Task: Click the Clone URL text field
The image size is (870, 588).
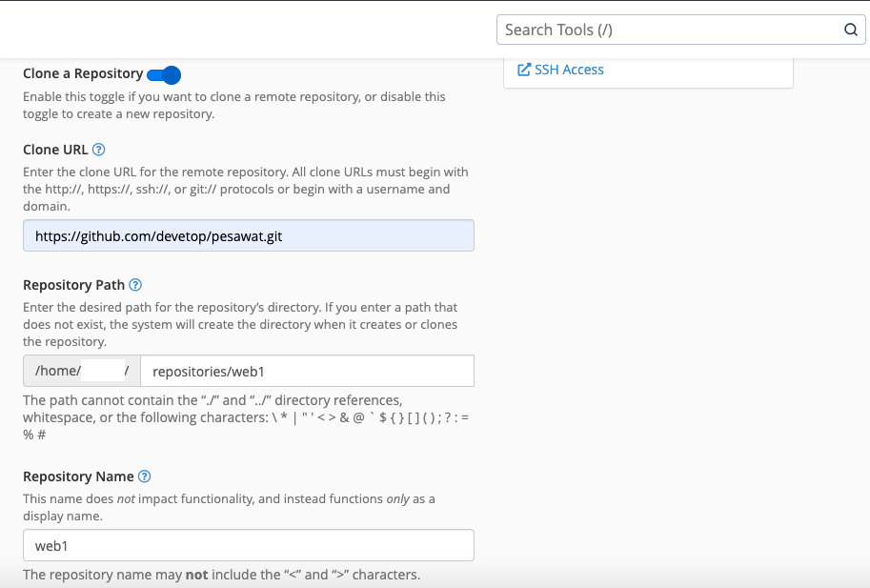Action: (248, 236)
